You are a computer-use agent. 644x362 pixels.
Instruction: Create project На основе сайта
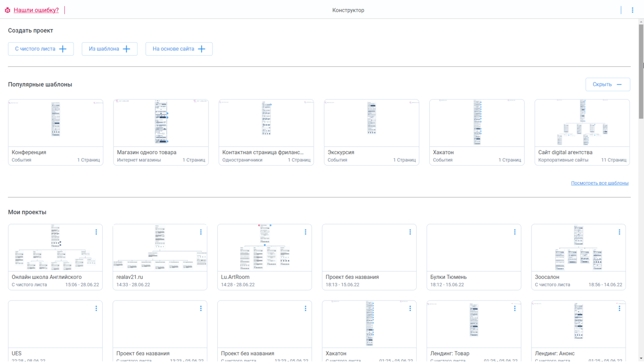(x=179, y=49)
